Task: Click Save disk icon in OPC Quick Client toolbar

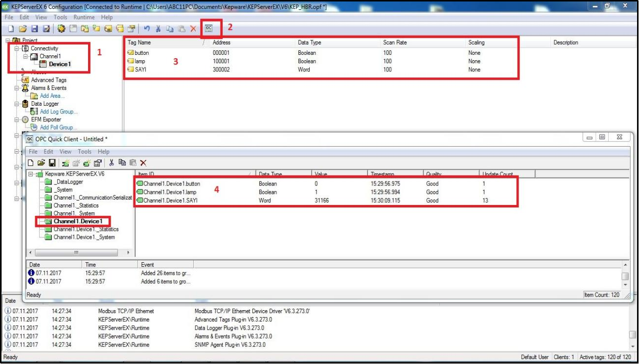Action: point(52,162)
